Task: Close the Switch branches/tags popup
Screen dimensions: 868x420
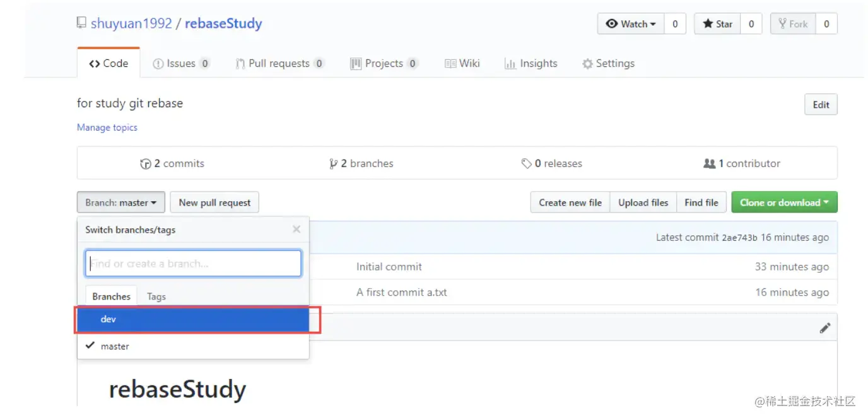Action: pyautogui.click(x=296, y=230)
